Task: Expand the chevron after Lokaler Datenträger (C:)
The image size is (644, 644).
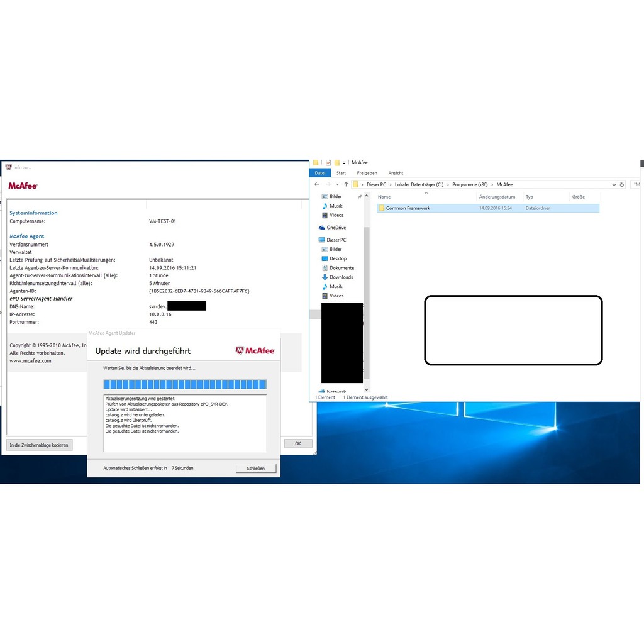Action: [448, 185]
